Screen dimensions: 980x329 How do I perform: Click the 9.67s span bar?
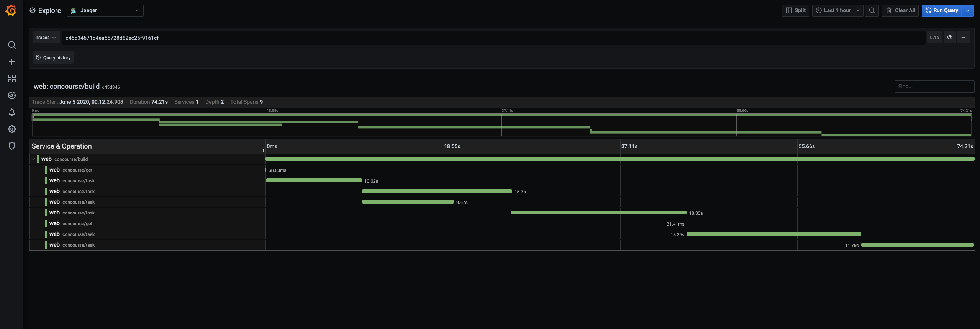tap(408, 202)
